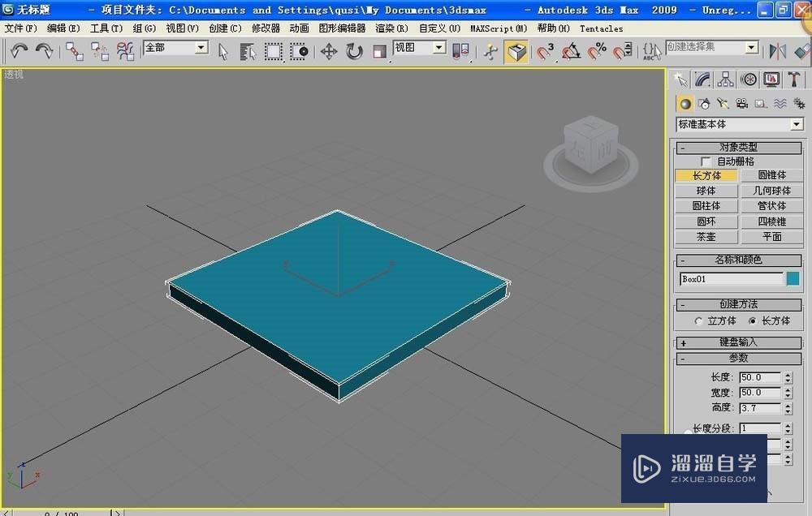Open the 创建选择集 named selection dropdown

tap(752, 48)
